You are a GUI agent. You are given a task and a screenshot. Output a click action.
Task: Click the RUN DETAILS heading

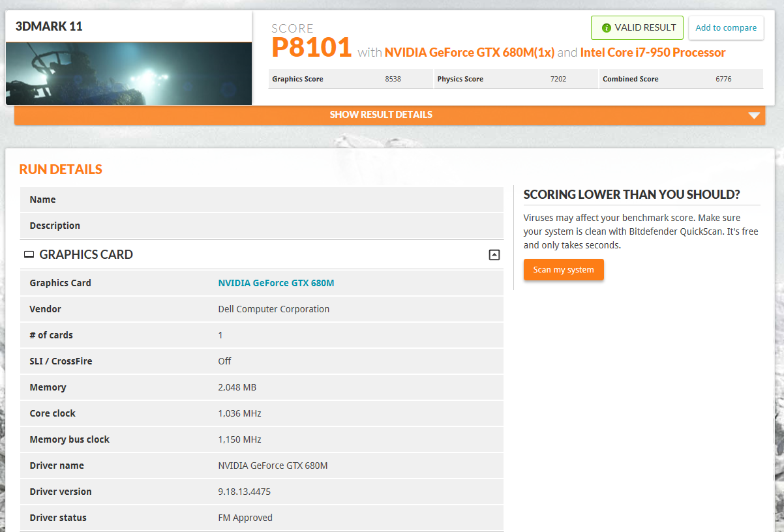coord(61,170)
